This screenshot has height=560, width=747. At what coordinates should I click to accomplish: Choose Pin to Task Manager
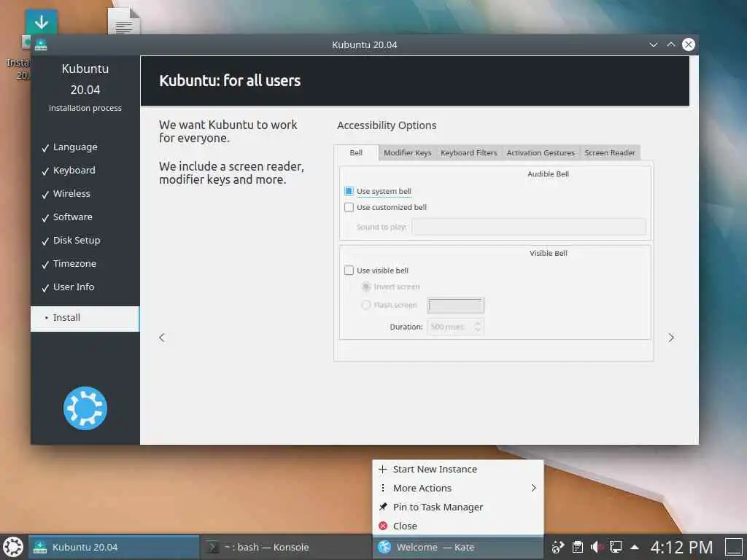pos(458,507)
